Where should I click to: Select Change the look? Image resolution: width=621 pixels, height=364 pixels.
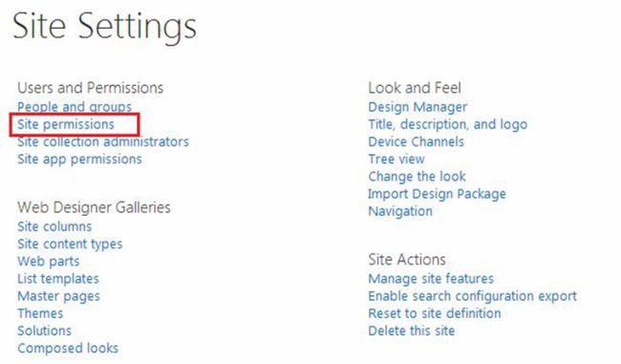click(418, 177)
